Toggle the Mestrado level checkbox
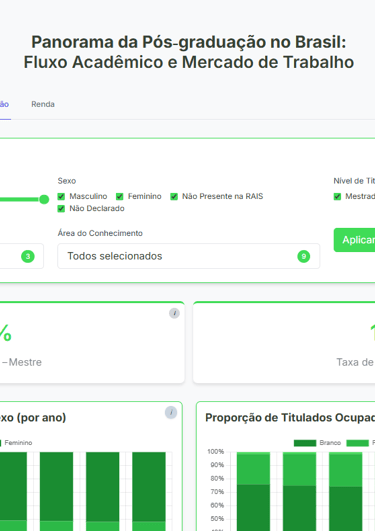This screenshot has width=375, height=531. [337, 196]
